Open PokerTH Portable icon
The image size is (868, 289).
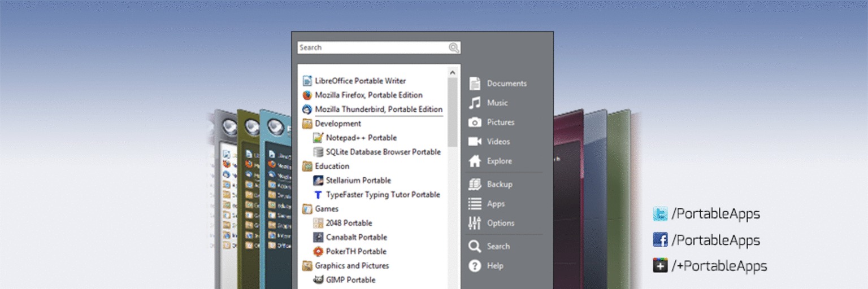click(318, 251)
